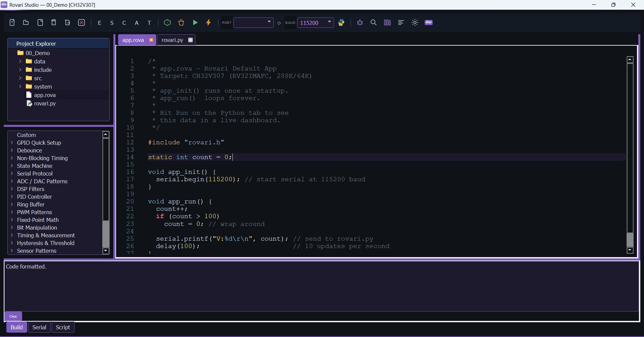This screenshot has height=337, width=644.
Task: Close the app.rova tab
Action: (x=151, y=40)
